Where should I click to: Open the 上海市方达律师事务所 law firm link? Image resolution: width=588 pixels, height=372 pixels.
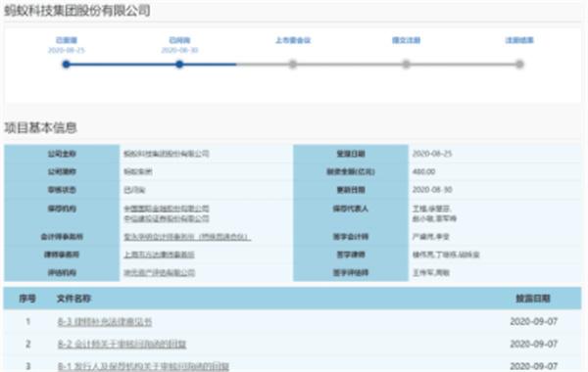pos(159,255)
